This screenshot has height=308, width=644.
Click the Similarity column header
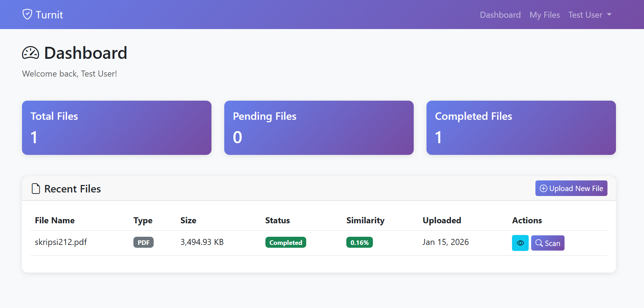[365, 220]
